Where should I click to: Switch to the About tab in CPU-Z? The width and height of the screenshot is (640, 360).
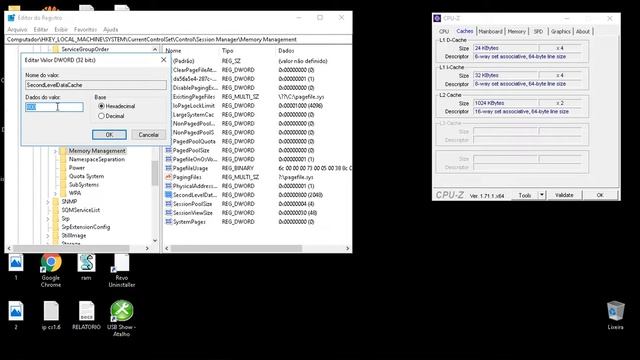[583, 31]
